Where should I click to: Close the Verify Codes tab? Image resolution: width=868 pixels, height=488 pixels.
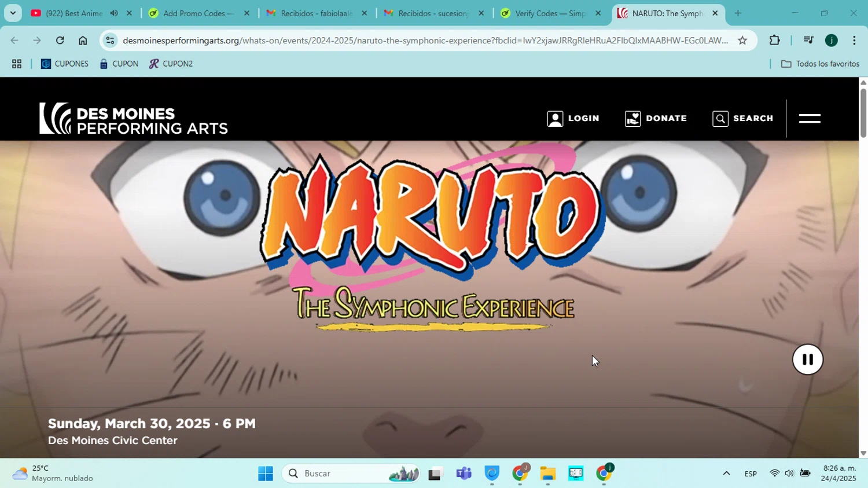(x=598, y=13)
